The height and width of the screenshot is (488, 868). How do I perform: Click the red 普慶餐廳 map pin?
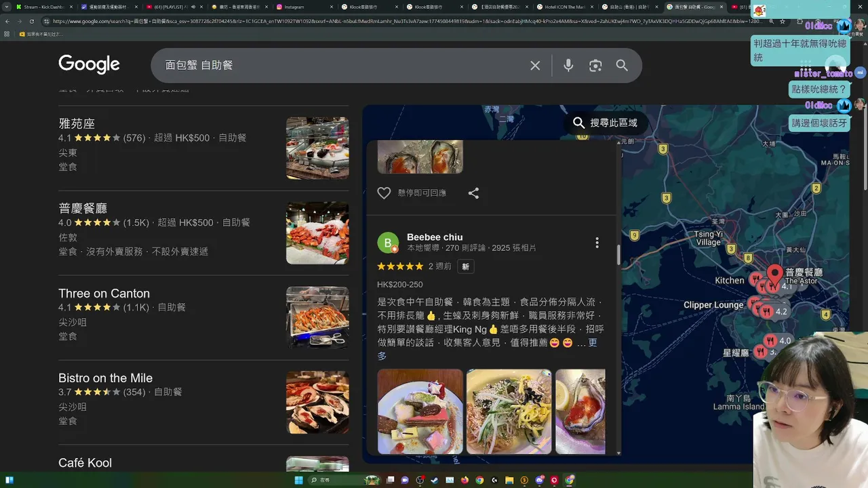(774, 274)
